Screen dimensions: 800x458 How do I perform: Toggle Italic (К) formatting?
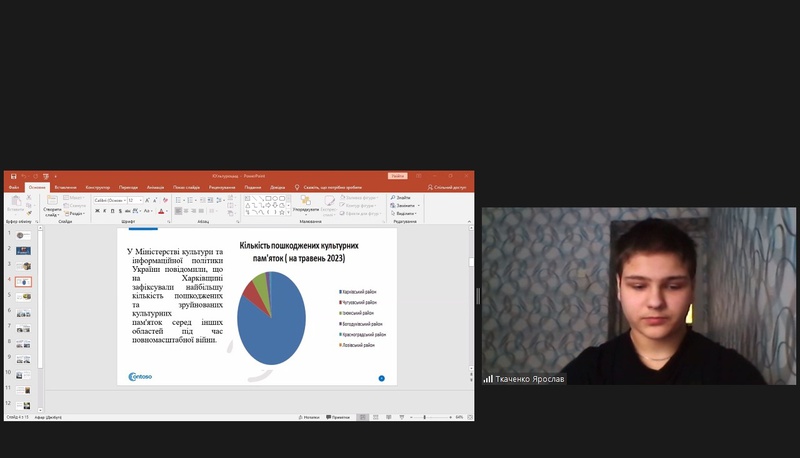[106, 211]
